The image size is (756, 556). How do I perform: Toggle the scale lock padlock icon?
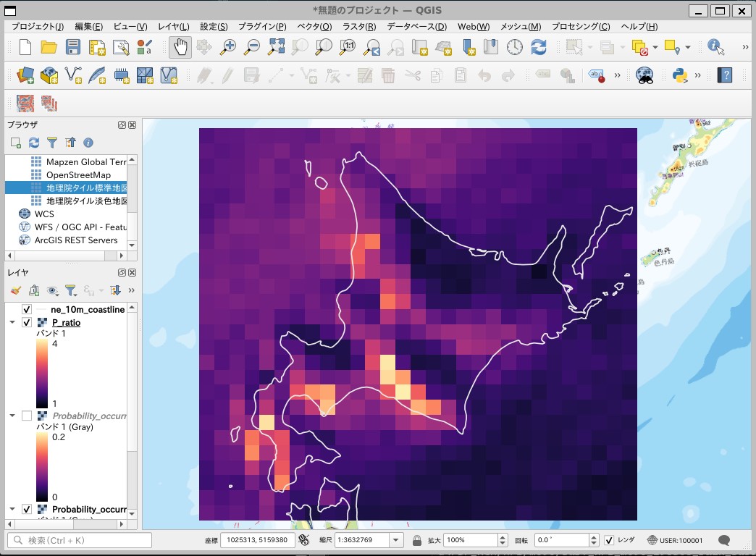417,540
